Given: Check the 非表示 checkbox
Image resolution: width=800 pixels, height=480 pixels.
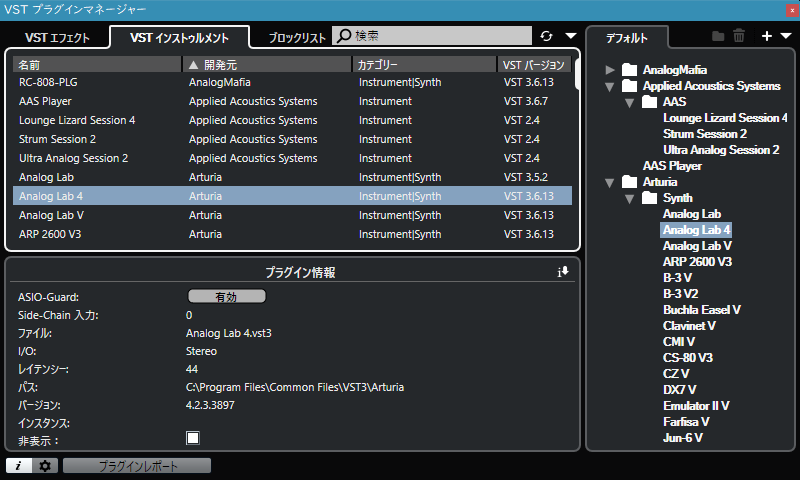Looking at the screenshot, I should [193, 438].
